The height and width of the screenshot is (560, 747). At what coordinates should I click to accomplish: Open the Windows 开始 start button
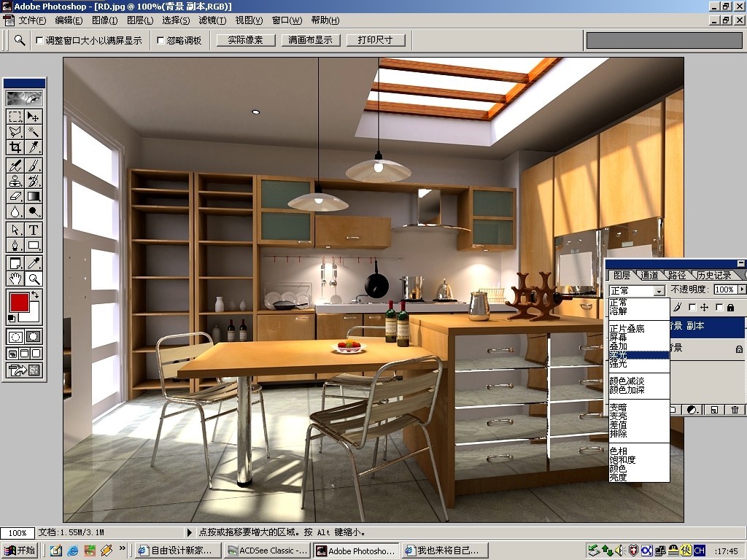(20, 551)
